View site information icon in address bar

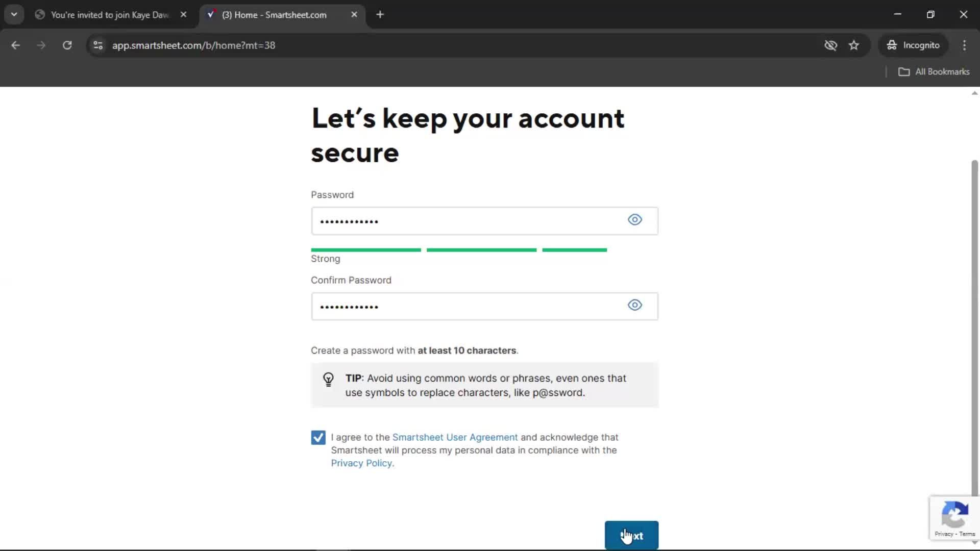pos(98,45)
